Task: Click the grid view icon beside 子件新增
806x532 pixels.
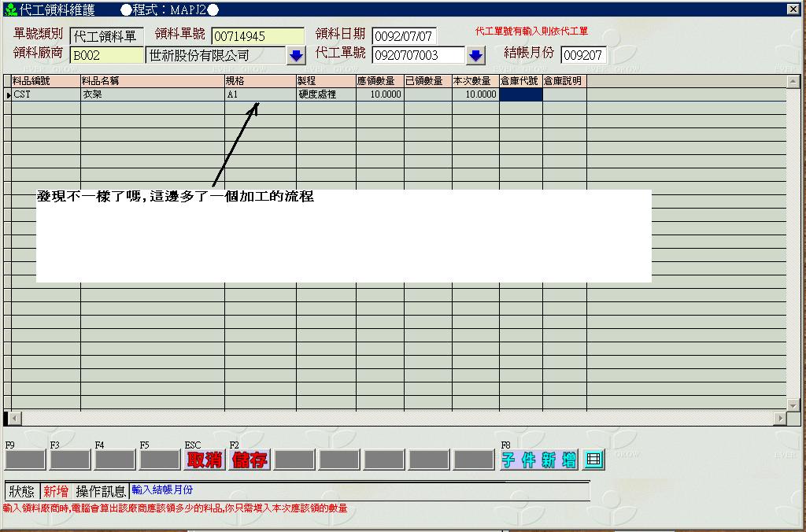Action: [594, 460]
